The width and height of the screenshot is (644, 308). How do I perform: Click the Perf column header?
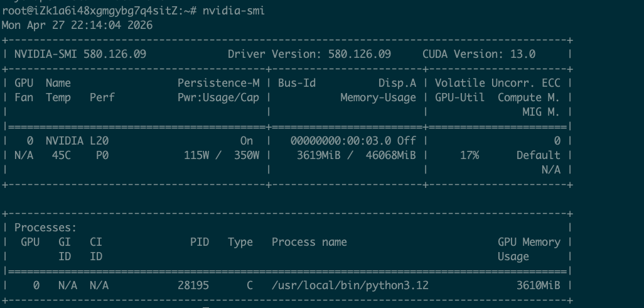point(102,98)
